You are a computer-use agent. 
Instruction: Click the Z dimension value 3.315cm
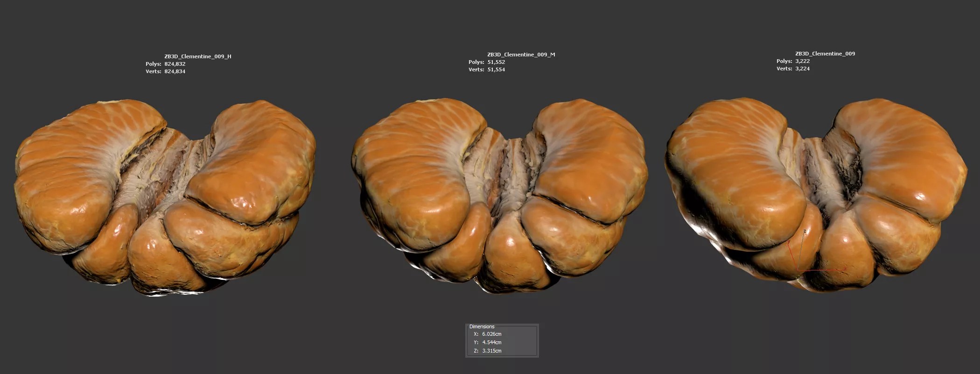(x=491, y=351)
